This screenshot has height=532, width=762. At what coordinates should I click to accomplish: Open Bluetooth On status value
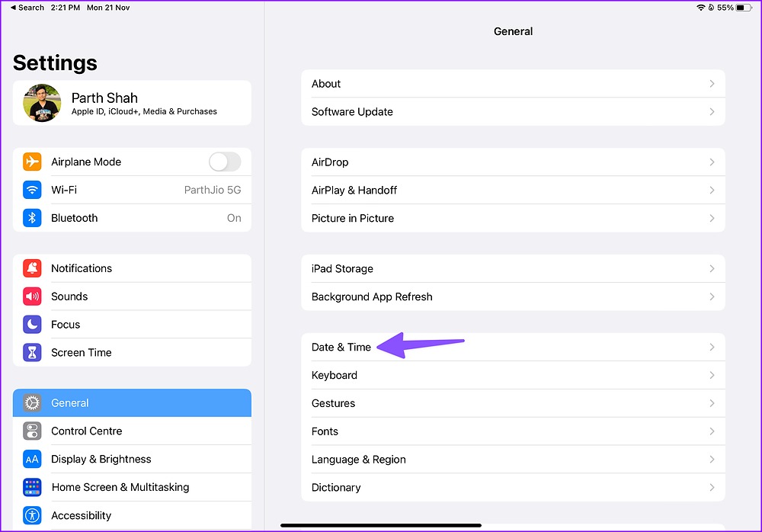point(234,218)
